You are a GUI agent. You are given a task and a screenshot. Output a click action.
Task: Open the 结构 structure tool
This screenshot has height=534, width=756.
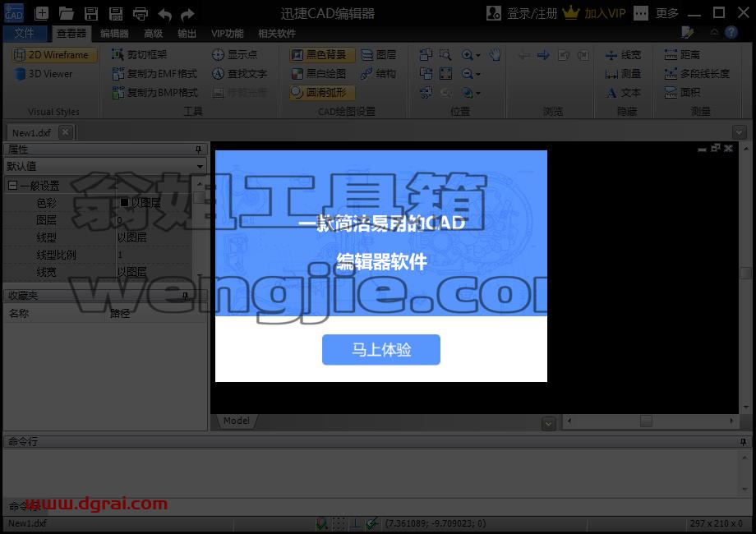379,73
